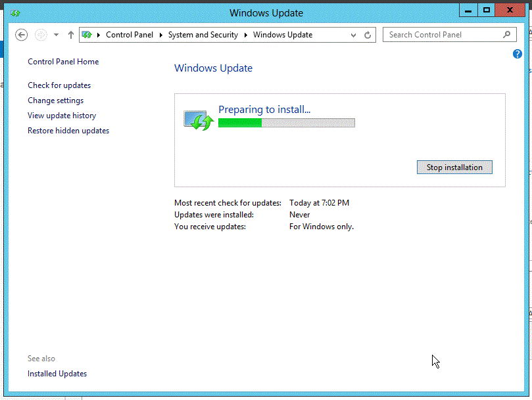Click the up one level arrow

tap(71, 34)
